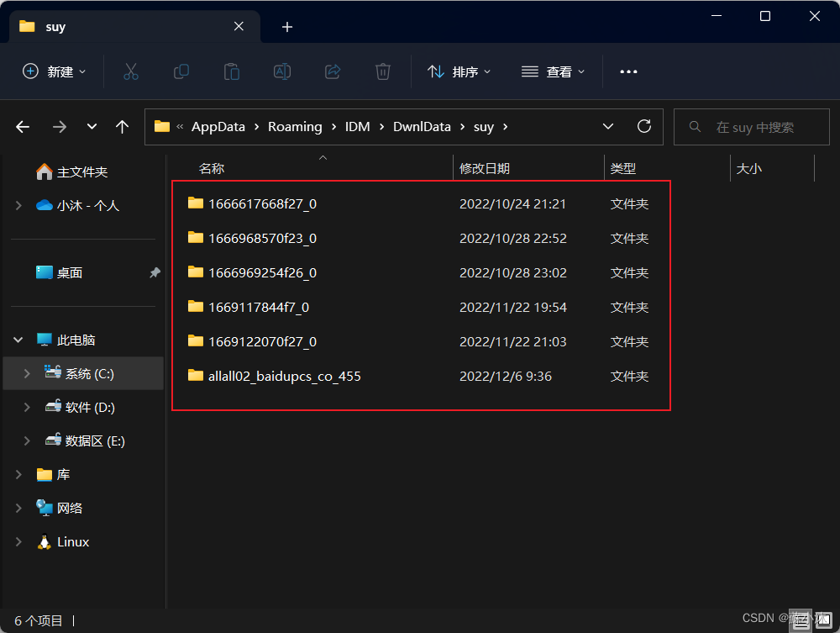Go up one folder level

pyautogui.click(x=122, y=127)
